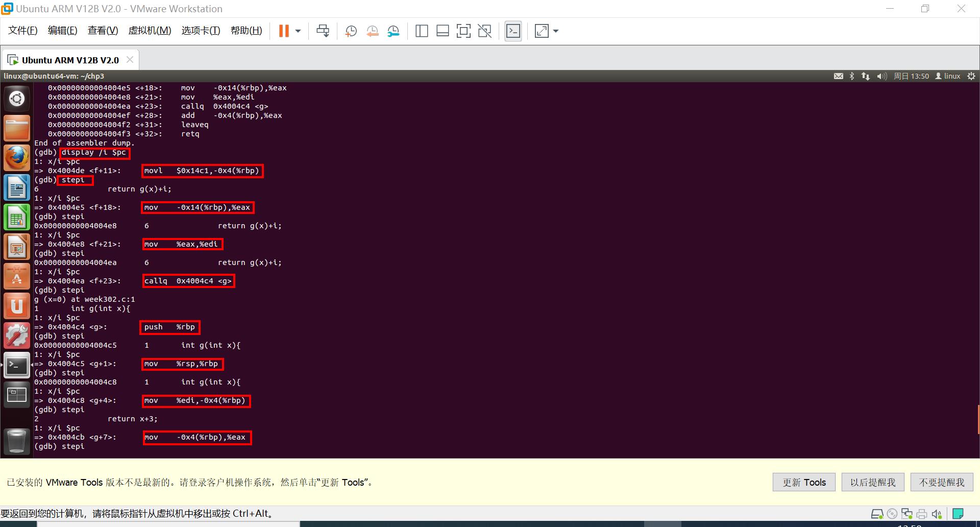
Task: Enter full screen mode
Action: 463,31
